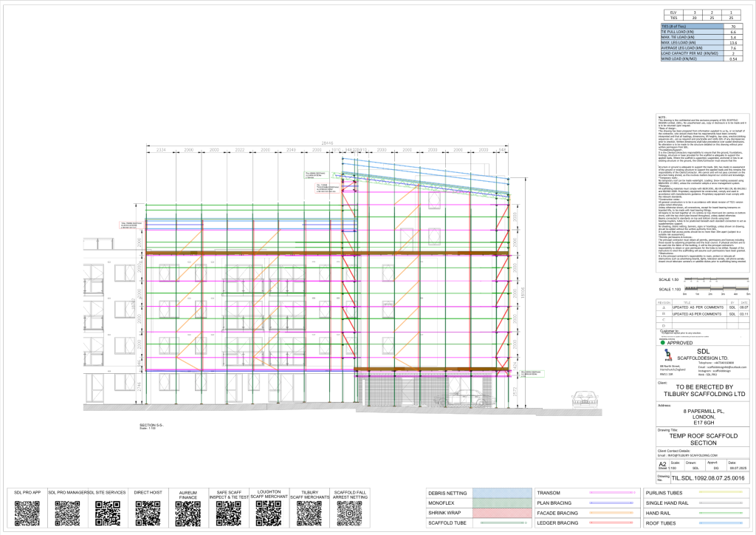Click the MONOFLEX green legend swatch
Screen dimensions: 756x535
tap(501, 503)
